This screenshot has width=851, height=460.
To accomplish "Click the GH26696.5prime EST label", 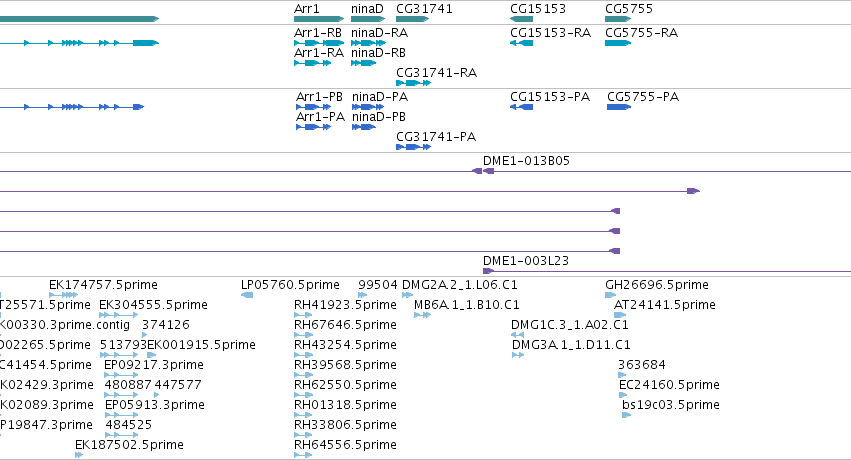I will pyautogui.click(x=657, y=285).
